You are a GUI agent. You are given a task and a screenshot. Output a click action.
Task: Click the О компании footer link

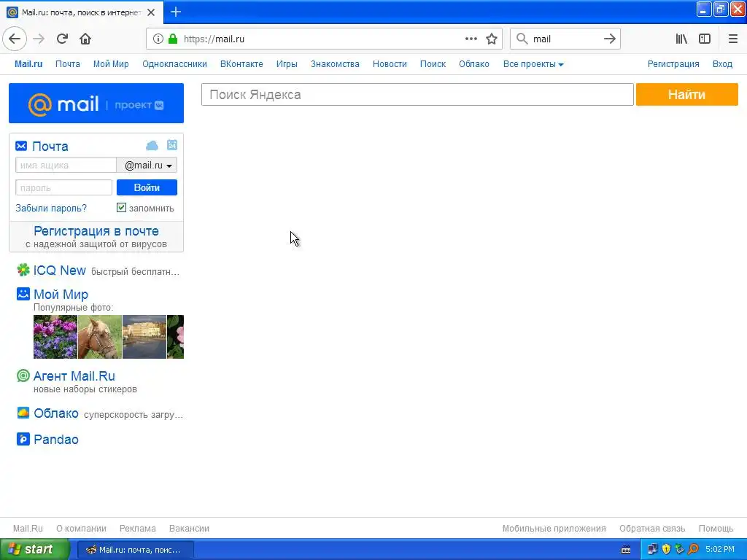tap(81, 529)
